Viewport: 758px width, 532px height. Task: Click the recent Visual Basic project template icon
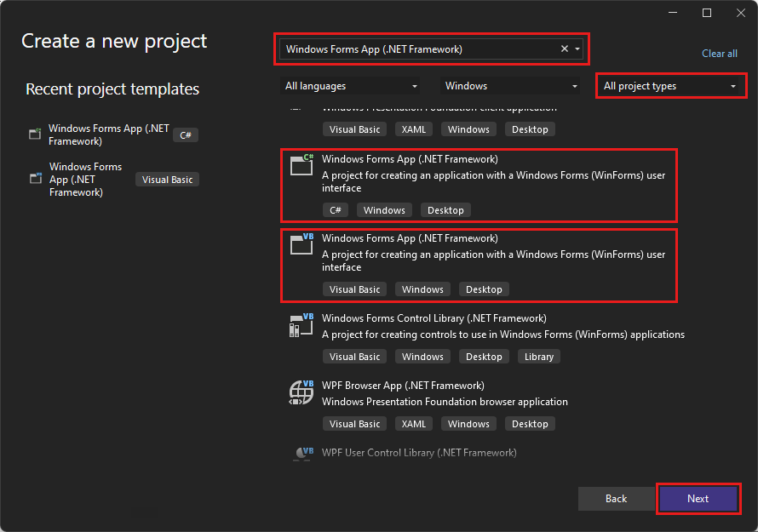(x=34, y=179)
